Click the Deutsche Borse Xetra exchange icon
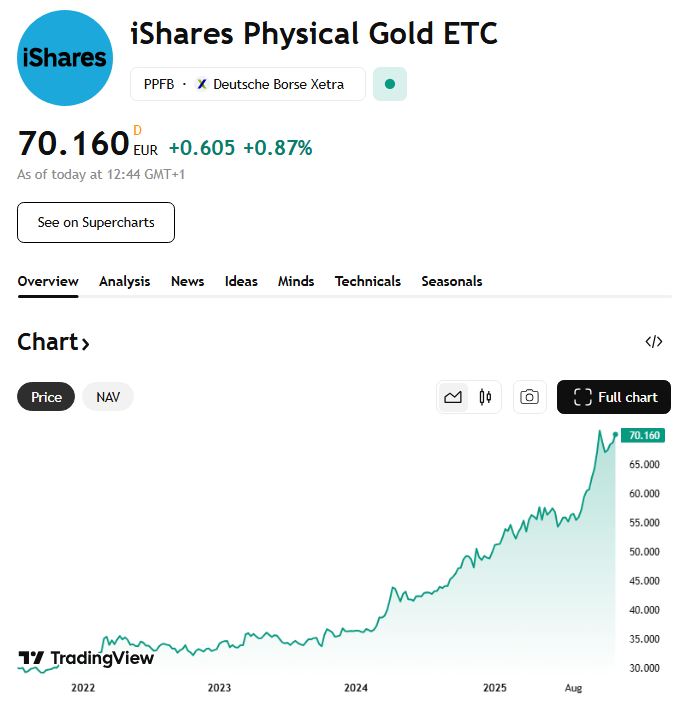 (202, 84)
